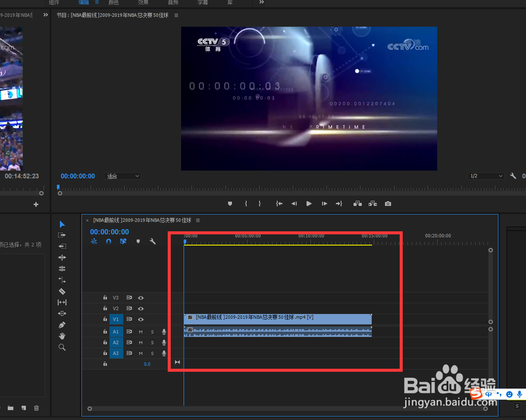This screenshot has width=526, height=420.
Task: Hide track V1 with eye icon
Action: click(x=141, y=320)
